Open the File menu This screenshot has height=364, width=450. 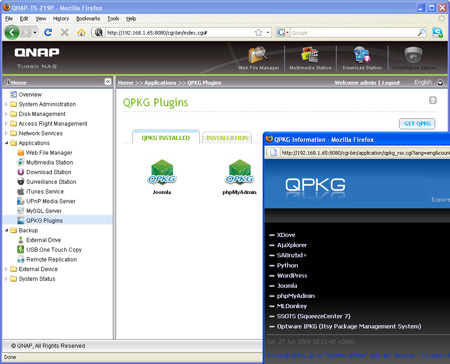coord(9,19)
